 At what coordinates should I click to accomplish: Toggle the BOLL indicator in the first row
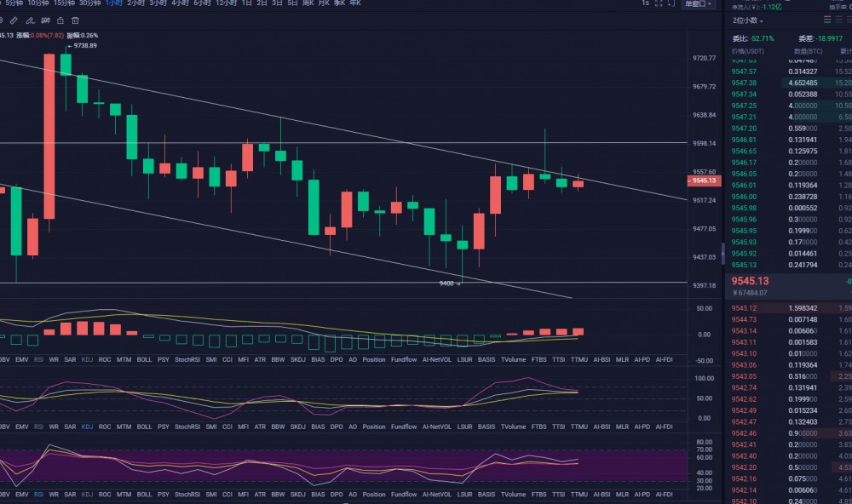point(144,360)
